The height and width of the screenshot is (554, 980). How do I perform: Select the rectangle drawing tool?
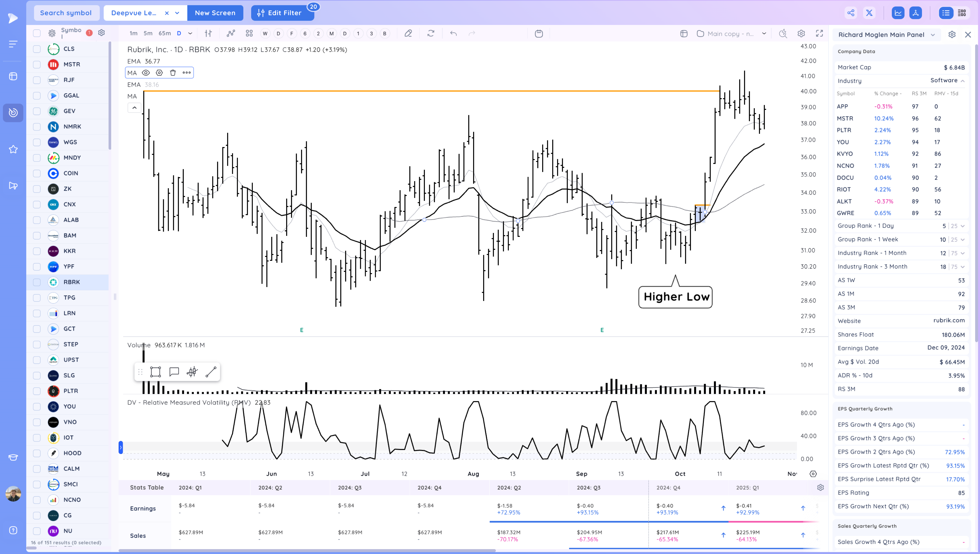pos(155,372)
